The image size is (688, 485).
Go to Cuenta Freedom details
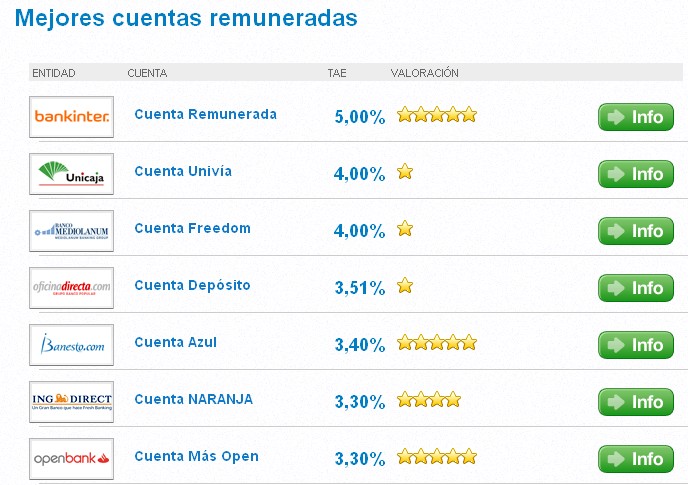tap(192, 228)
